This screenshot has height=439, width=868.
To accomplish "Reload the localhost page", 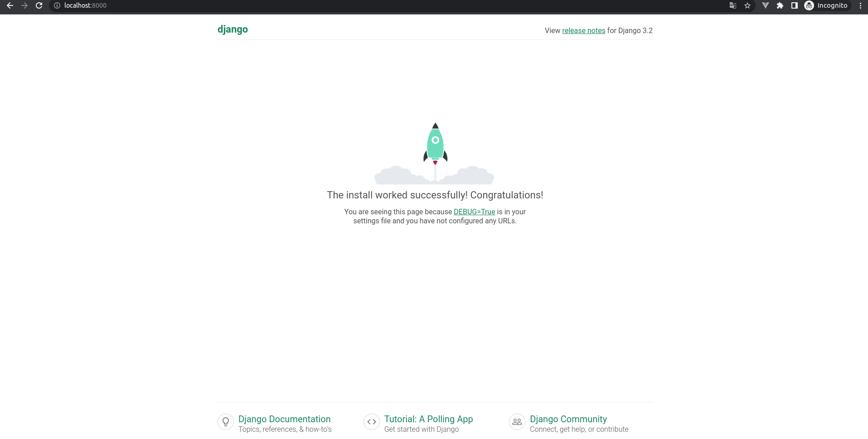I will click(39, 5).
